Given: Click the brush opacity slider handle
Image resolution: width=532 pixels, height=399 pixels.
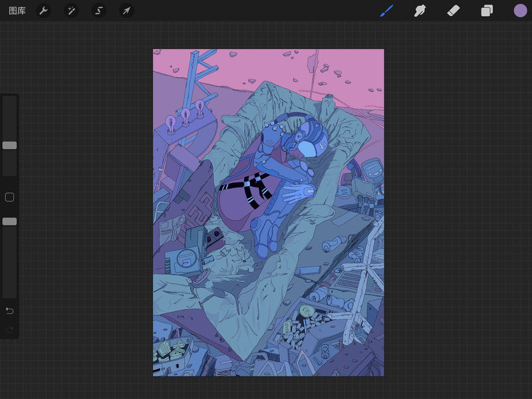Looking at the screenshot, I should [9, 221].
